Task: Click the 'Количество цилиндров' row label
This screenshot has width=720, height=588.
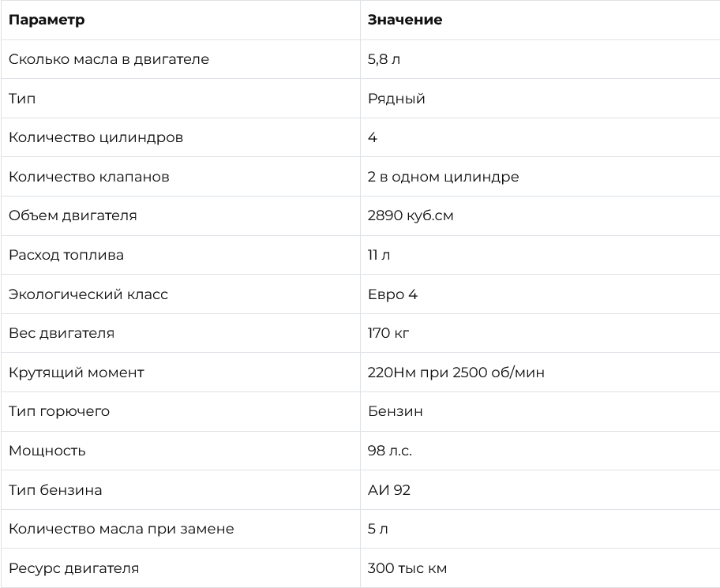Action: (x=96, y=137)
